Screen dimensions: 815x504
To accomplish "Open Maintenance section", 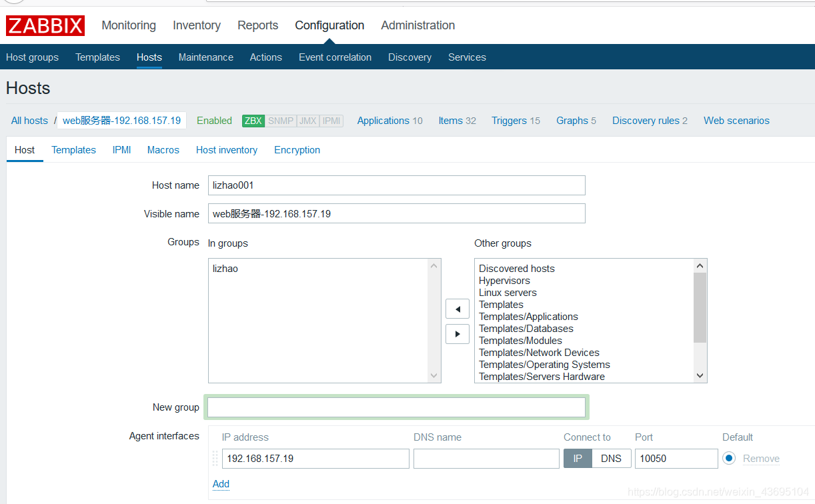I will [206, 57].
